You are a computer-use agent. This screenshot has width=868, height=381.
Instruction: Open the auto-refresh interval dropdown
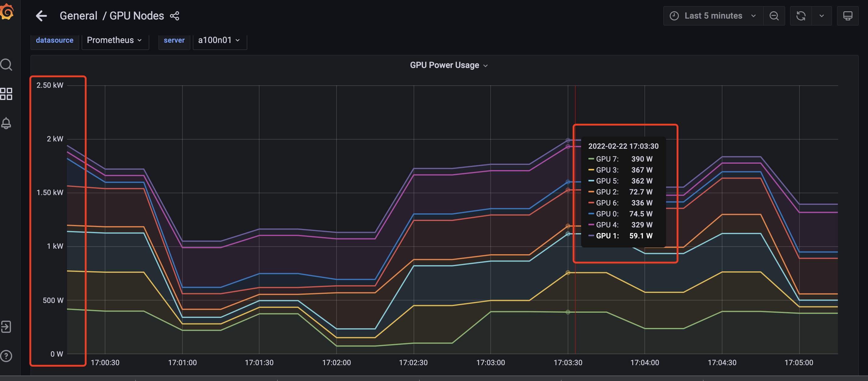click(821, 16)
